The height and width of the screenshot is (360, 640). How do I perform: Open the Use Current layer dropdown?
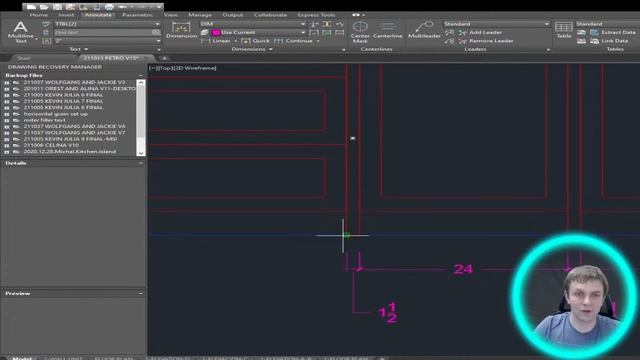(303, 32)
